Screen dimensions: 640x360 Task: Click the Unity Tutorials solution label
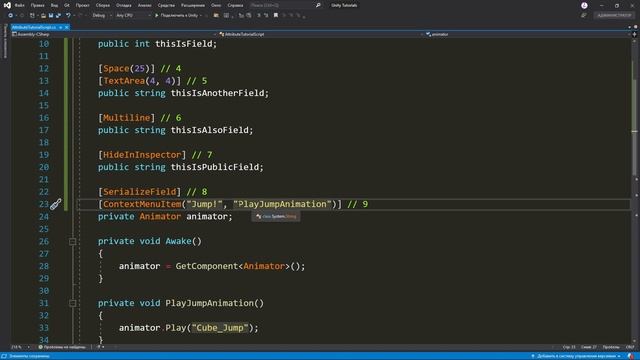[x=344, y=5]
